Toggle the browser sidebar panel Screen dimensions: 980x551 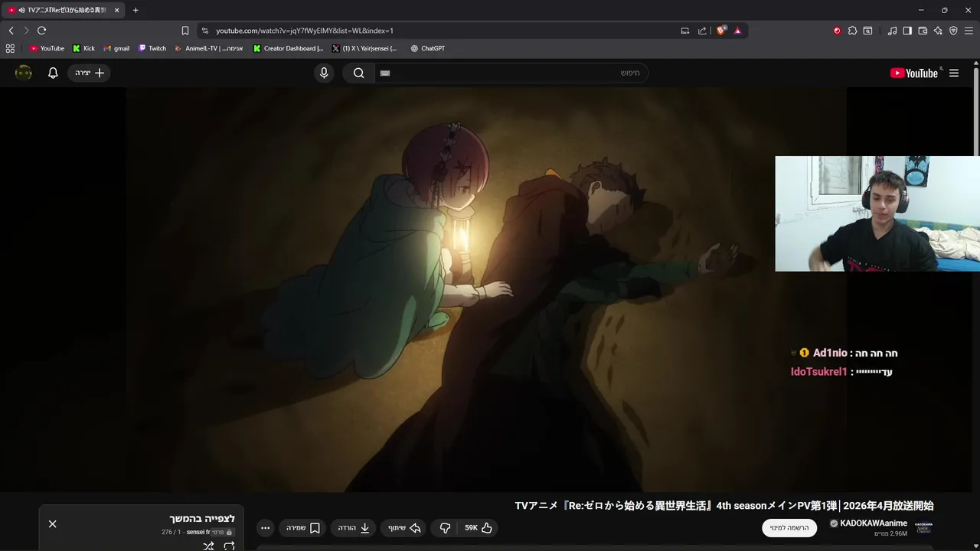coord(907,31)
